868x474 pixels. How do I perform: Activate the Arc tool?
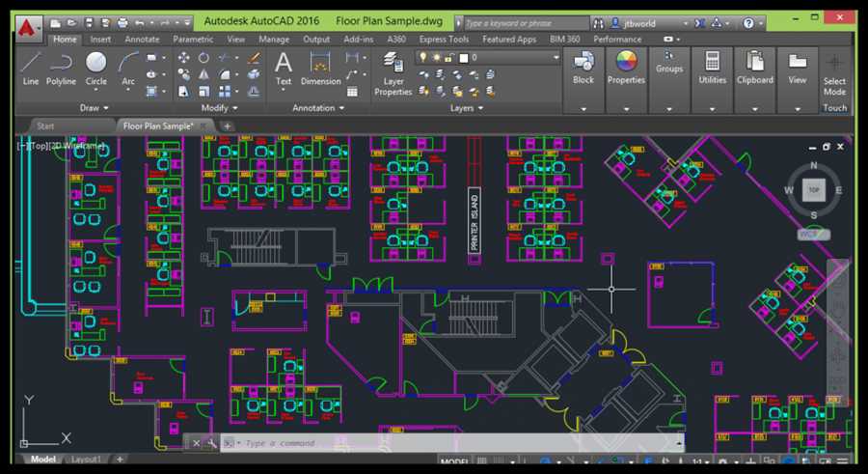[128, 66]
